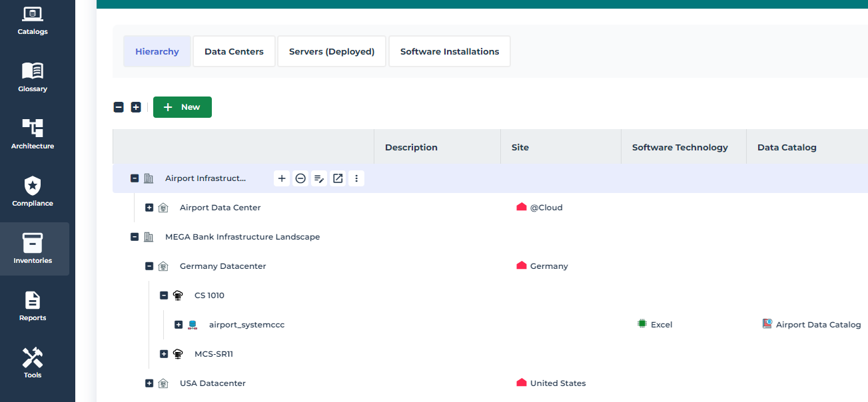Click the remove (minus circle) icon on highlighted row
The image size is (868, 402).
click(300, 178)
